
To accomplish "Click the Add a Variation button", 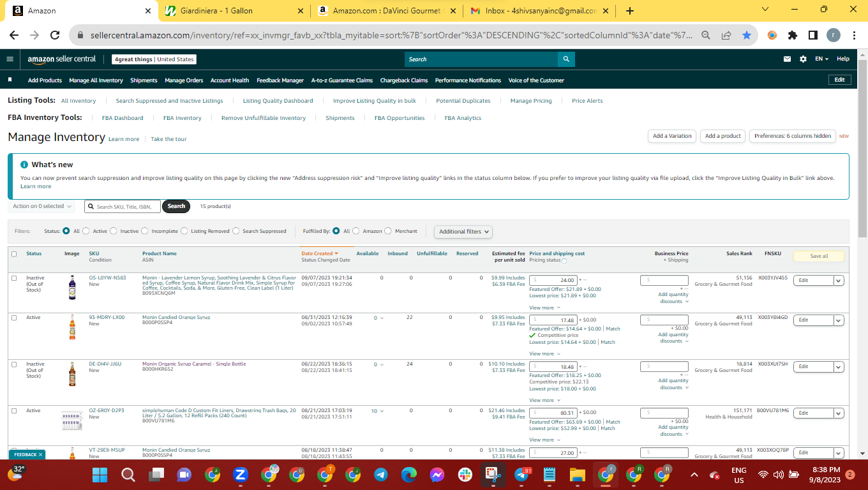I will click(672, 136).
